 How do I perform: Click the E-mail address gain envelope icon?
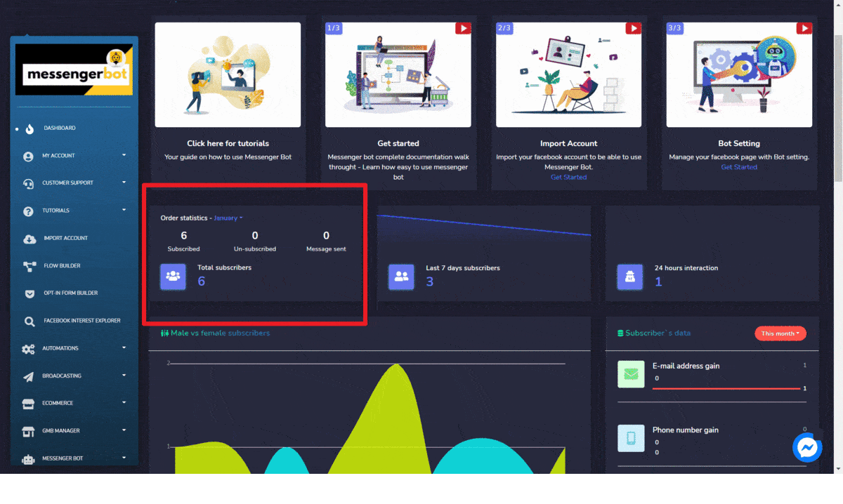click(631, 374)
